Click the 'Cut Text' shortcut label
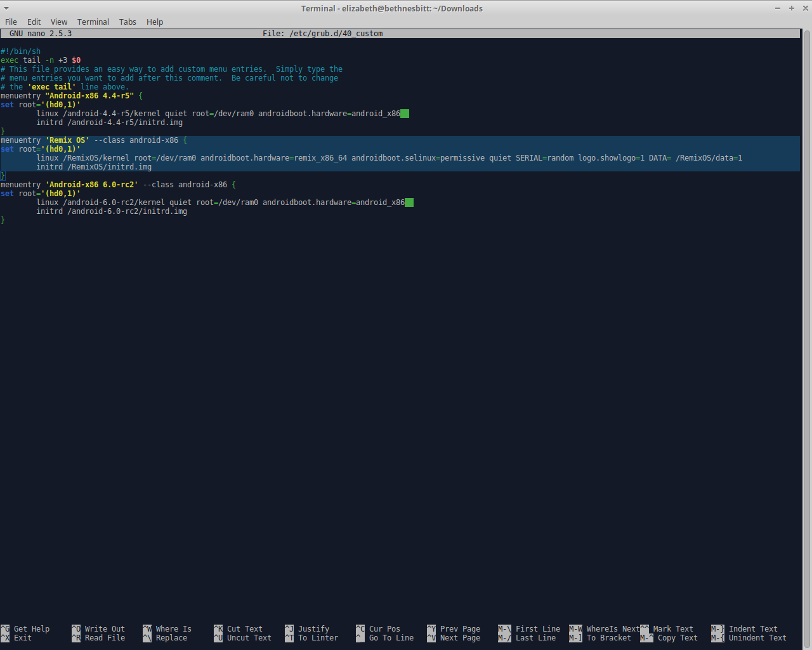Screen dimensions: 812x650 pos(245,629)
